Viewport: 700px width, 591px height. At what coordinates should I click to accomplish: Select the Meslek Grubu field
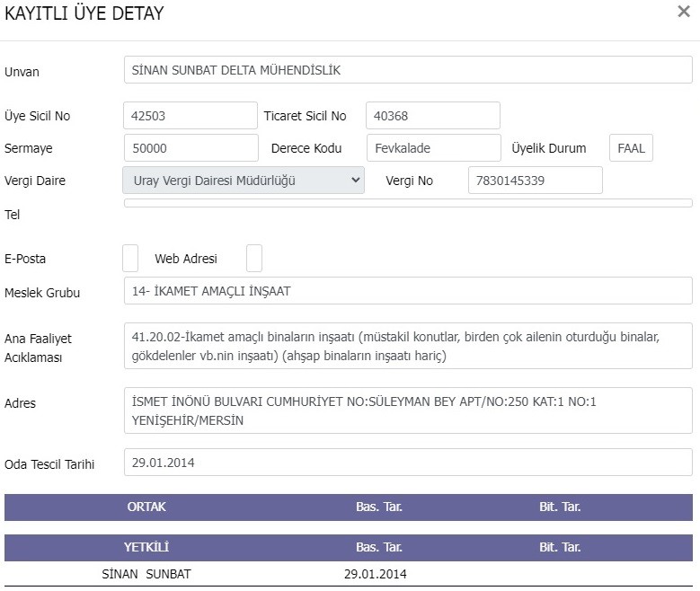408,291
